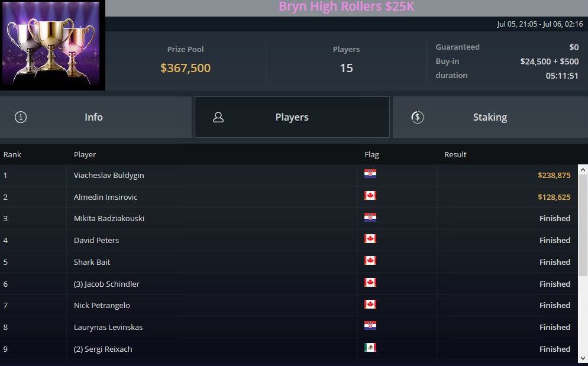This screenshot has width=588, height=366.
Task: Select the Players tab
Action: 292,117
